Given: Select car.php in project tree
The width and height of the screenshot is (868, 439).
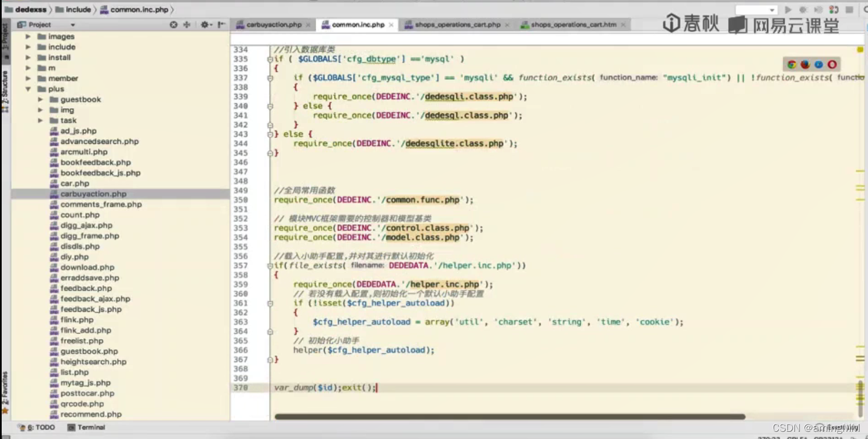Looking at the screenshot, I should pos(75,184).
